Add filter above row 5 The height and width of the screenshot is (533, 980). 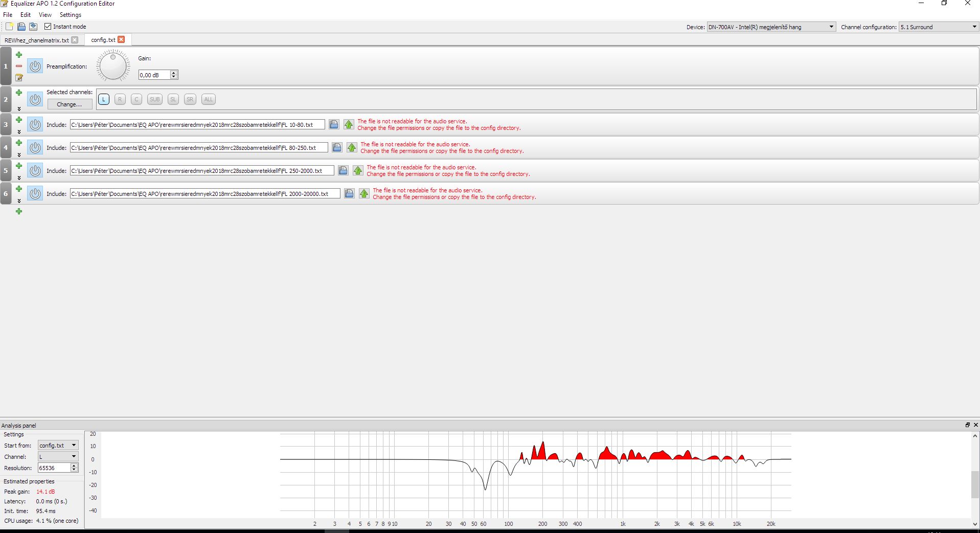coord(19,166)
